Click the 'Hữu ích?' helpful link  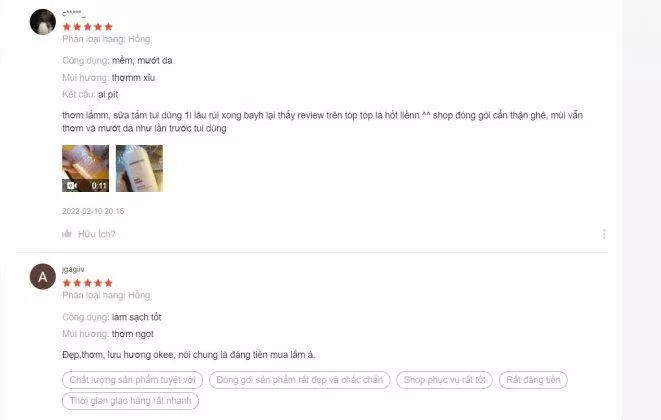[97, 234]
